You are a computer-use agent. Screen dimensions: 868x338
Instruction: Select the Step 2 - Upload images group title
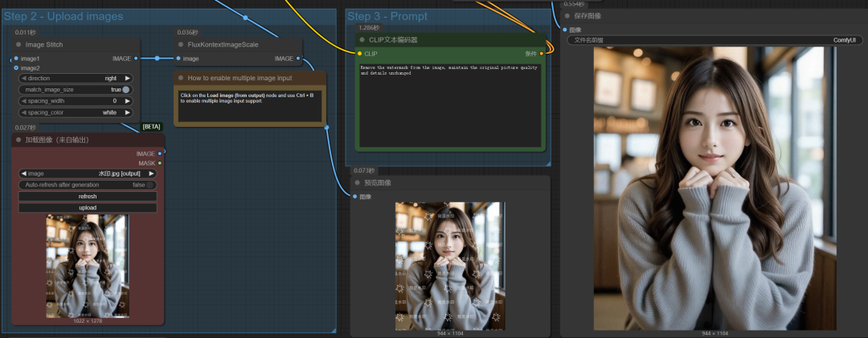[x=63, y=17]
